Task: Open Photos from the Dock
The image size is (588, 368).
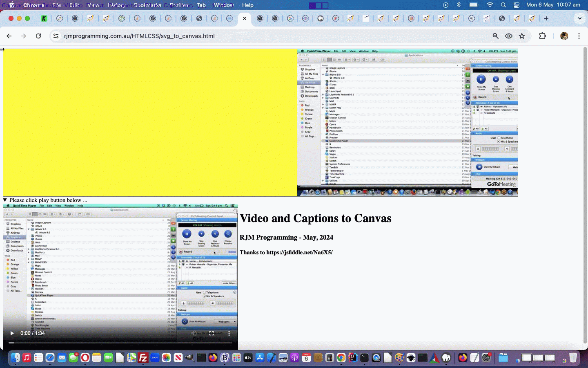Action: pyautogui.click(x=166, y=358)
